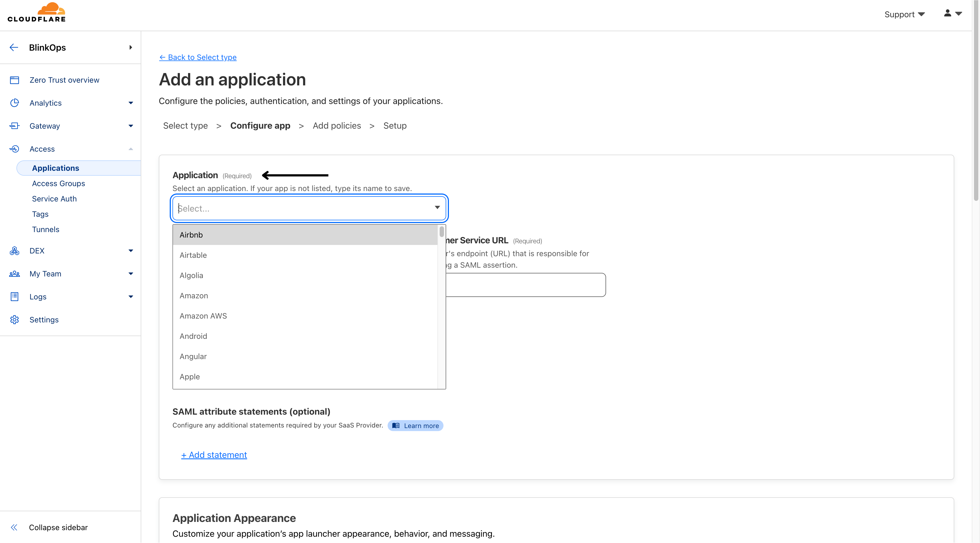980x543 pixels.
Task: Click the Settings gear icon
Action: pos(15,320)
